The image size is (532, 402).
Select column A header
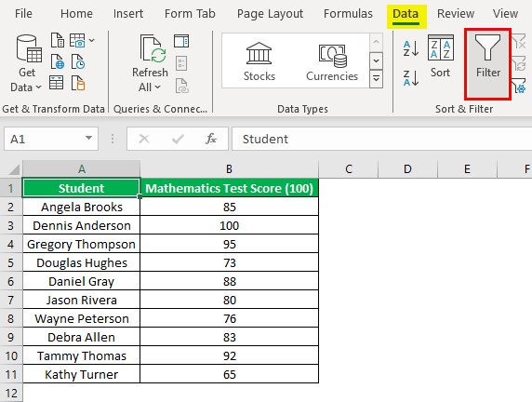tap(82, 168)
